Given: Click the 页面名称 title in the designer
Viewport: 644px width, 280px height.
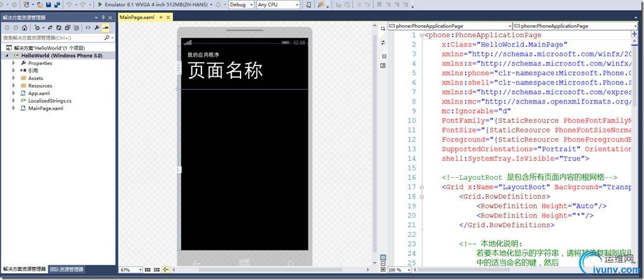Looking at the screenshot, I should (225, 71).
